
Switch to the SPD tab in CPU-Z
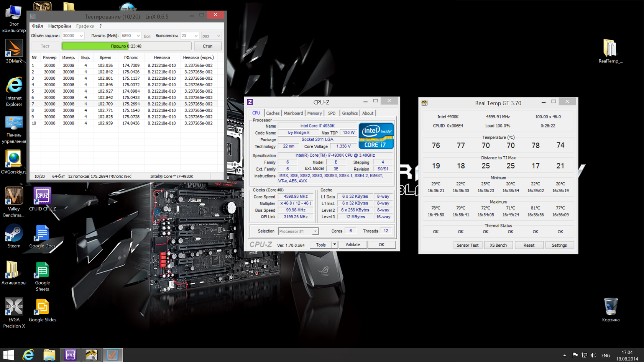click(332, 113)
